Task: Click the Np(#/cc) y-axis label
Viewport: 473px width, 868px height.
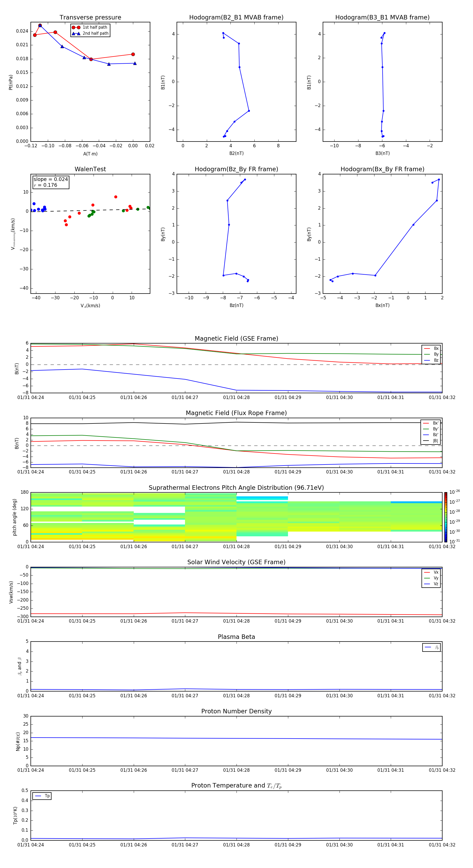Action: 18,741
